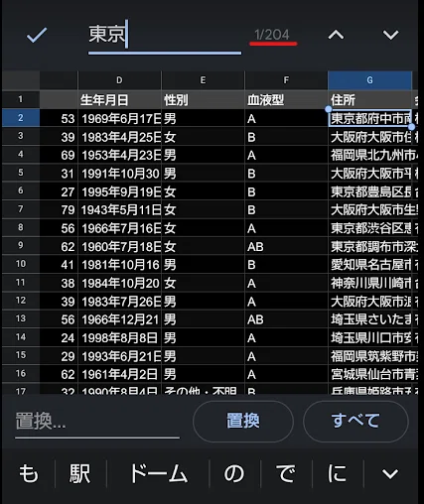424x504 pixels.
Task: Select row 10 header
Action: coord(21,264)
